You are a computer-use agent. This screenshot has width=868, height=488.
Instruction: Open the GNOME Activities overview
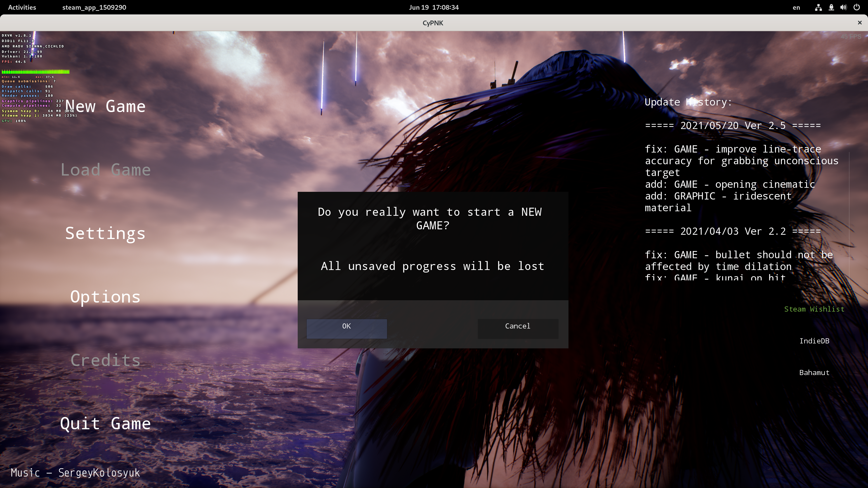click(22, 7)
